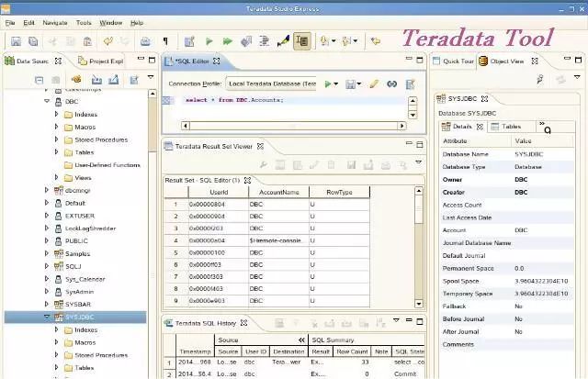
Task: Click the Collapse All icon in Data Source Explorer
Action: (x=39, y=80)
